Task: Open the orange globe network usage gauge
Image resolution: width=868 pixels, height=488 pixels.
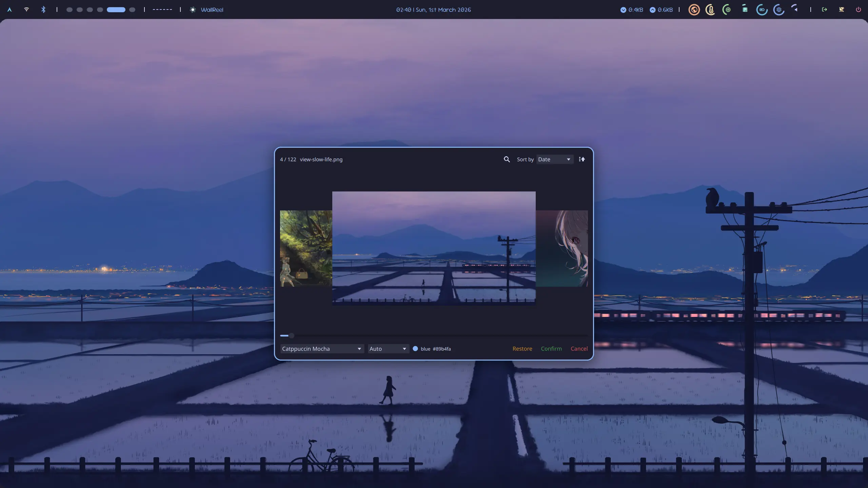Action: click(694, 9)
